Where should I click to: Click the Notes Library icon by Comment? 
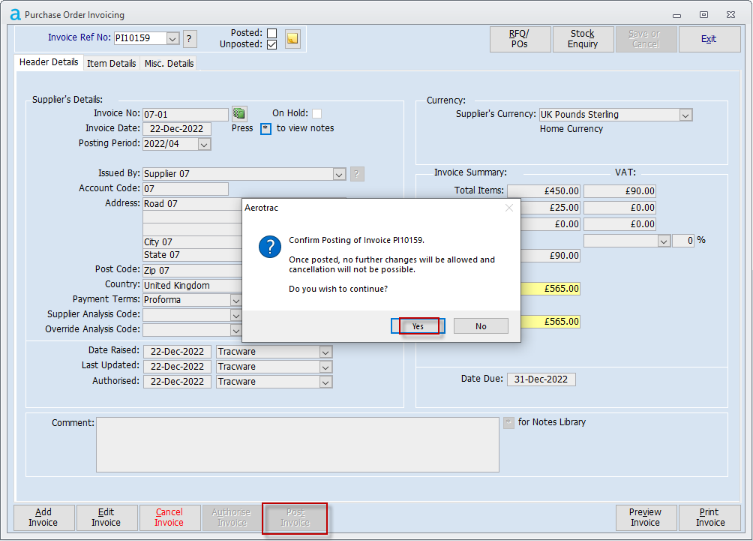coord(509,422)
